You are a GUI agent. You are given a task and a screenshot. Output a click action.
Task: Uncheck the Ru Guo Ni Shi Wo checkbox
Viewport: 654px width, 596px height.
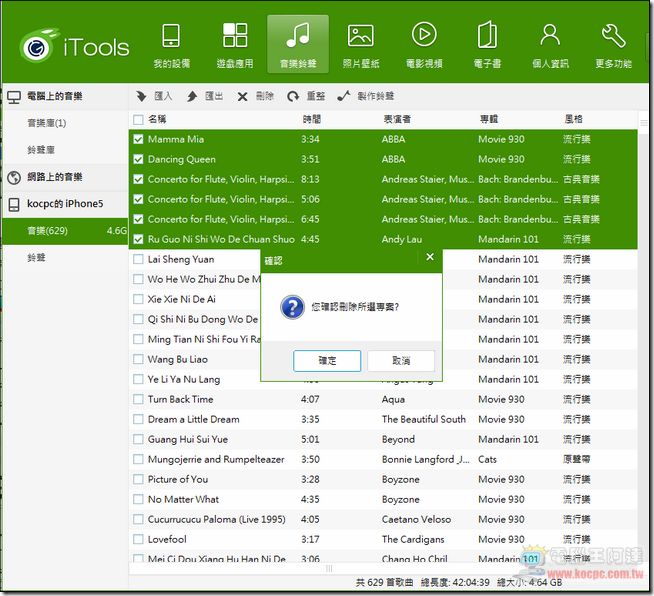138,239
